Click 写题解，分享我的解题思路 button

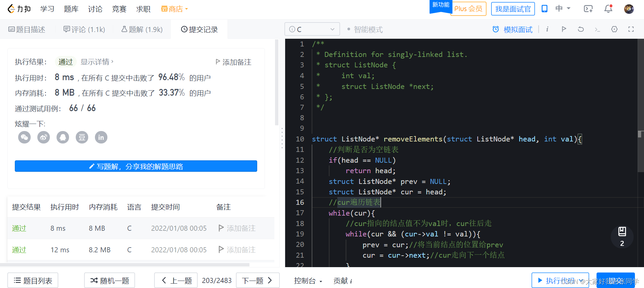click(x=136, y=166)
